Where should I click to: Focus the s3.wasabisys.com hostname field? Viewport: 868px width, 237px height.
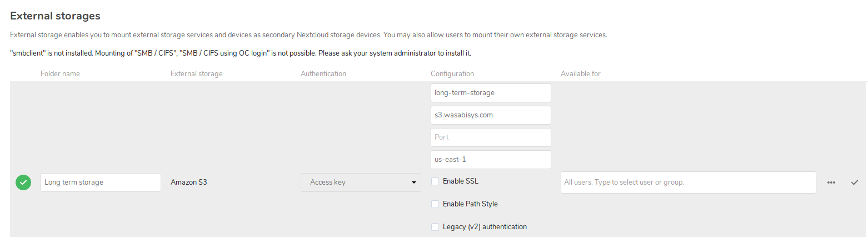(491, 115)
